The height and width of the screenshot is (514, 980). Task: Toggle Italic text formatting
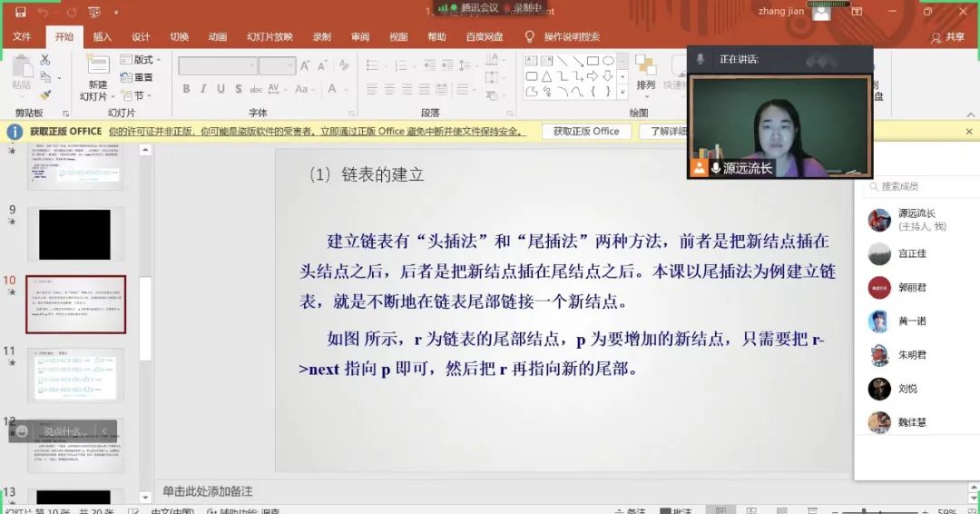click(204, 89)
